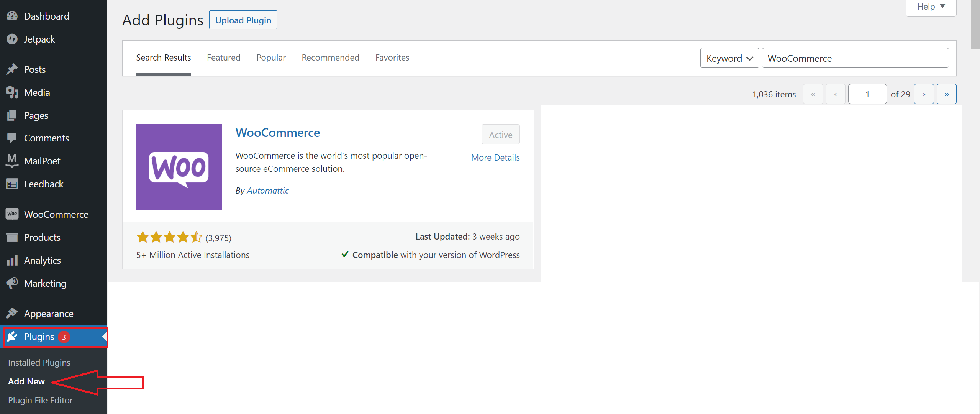Click the Comments speech bubble icon
The width and height of the screenshot is (980, 414).
pyautogui.click(x=12, y=138)
